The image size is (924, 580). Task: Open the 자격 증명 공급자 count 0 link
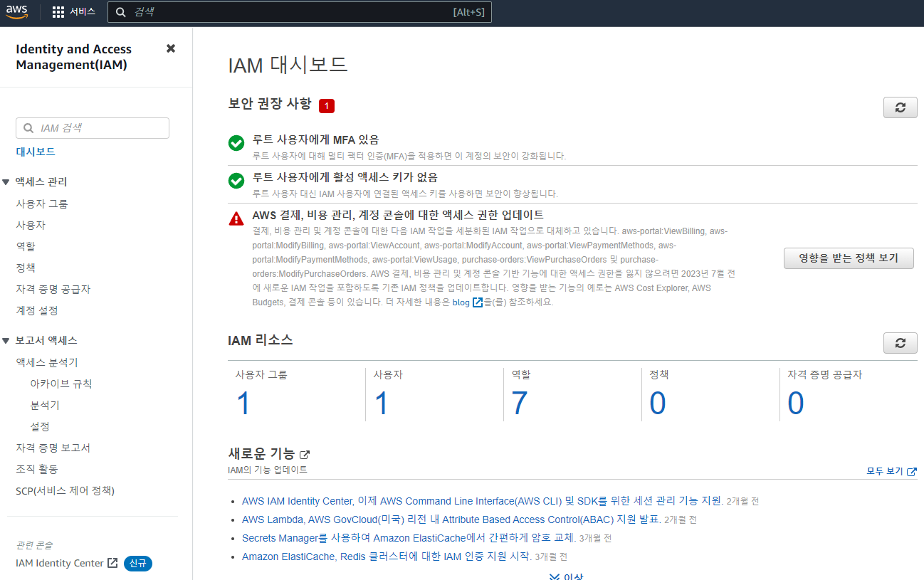point(796,404)
